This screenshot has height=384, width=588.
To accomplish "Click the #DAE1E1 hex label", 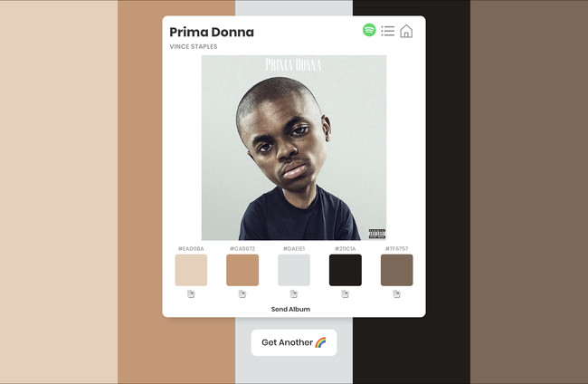I will [x=294, y=248].
